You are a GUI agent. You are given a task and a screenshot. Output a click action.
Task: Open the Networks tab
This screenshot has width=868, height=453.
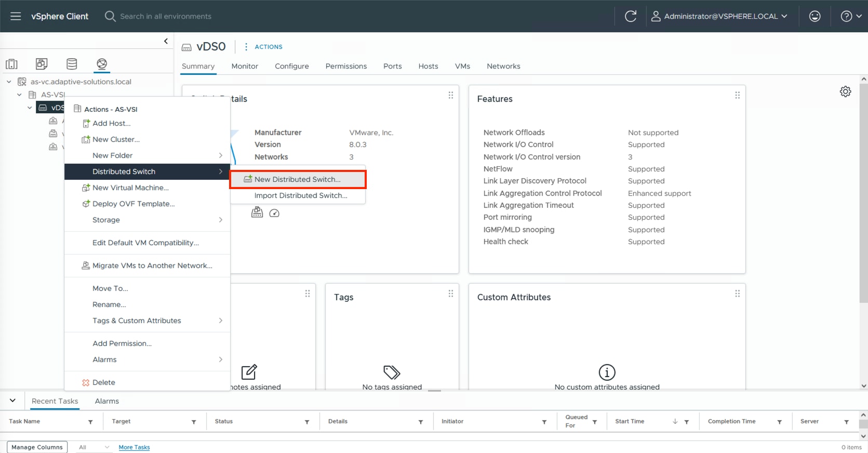tap(503, 66)
